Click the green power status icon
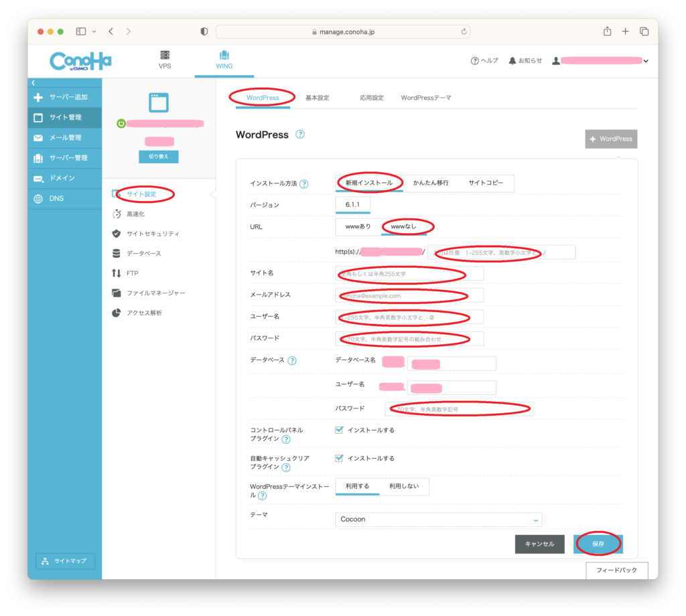686x616 pixels. tap(121, 124)
